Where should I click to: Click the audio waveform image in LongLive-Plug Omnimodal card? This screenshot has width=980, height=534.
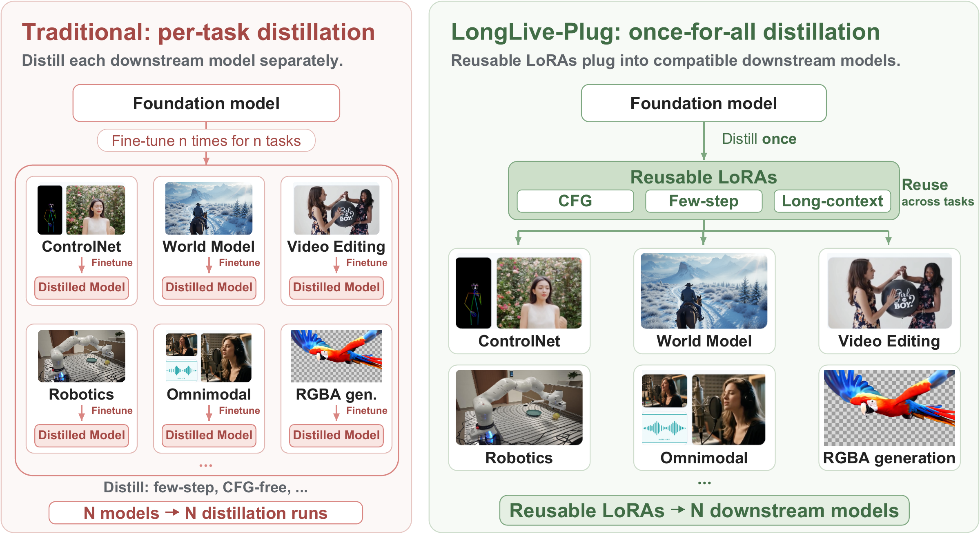pos(664,429)
